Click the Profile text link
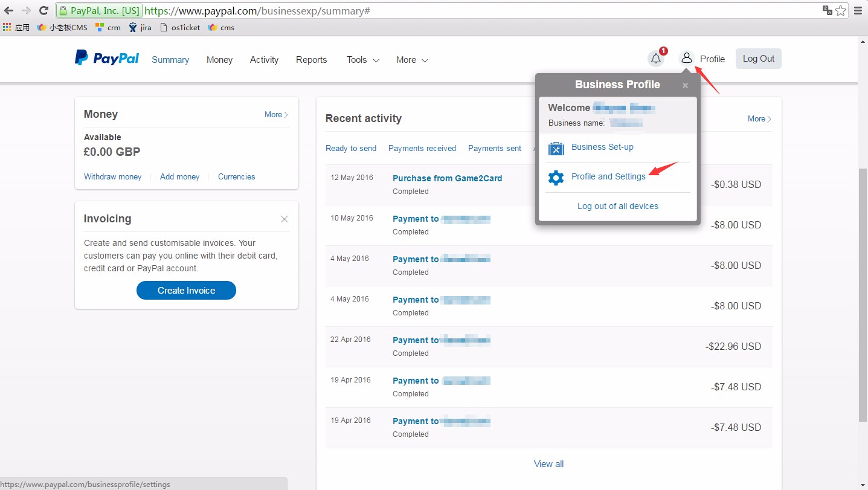 click(x=712, y=59)
